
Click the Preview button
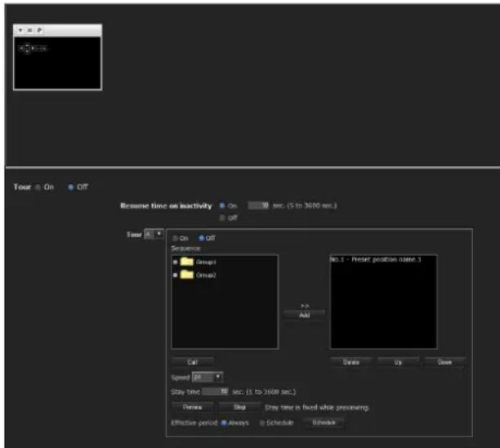192,407
